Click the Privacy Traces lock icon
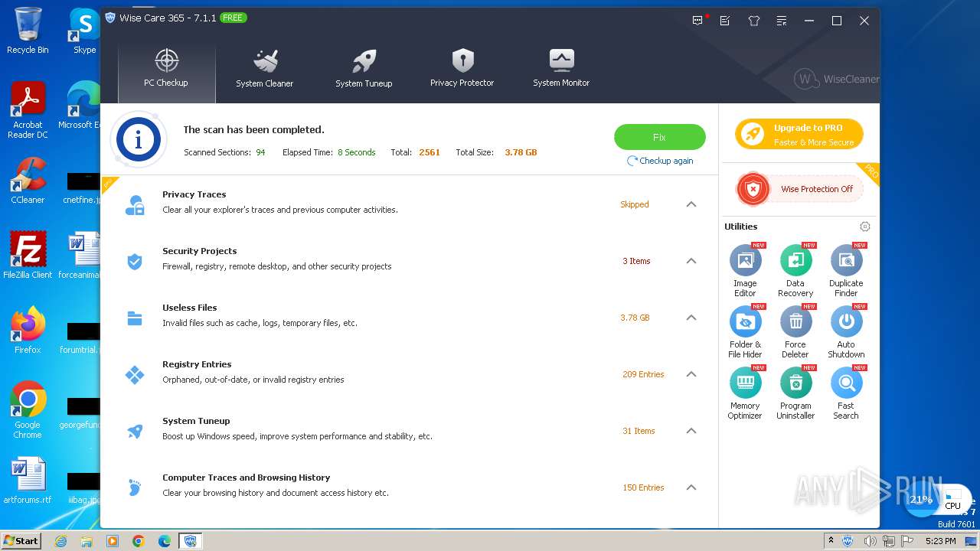 coord(135,205)
